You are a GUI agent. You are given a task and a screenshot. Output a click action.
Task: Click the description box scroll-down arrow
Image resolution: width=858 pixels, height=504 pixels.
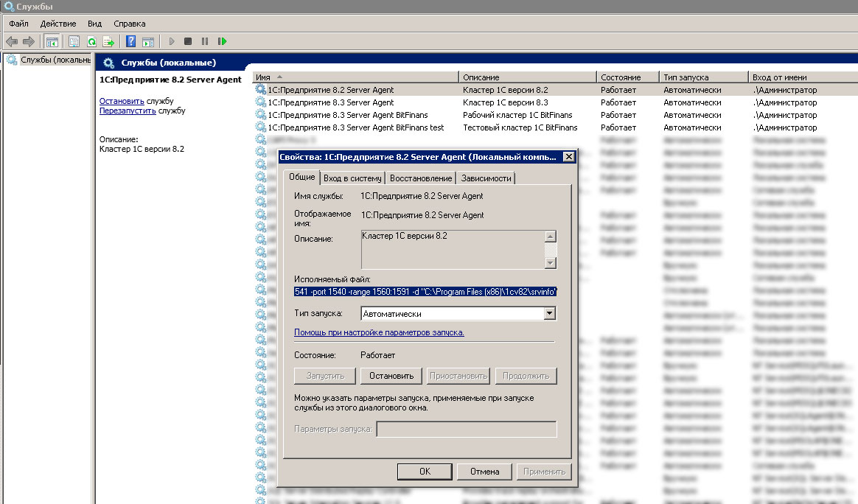551,262
